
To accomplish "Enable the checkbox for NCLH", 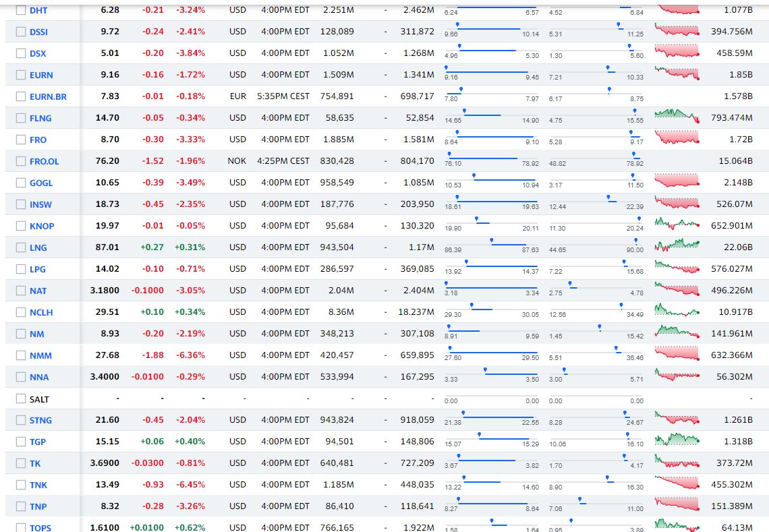I will (x=21, y=312).
